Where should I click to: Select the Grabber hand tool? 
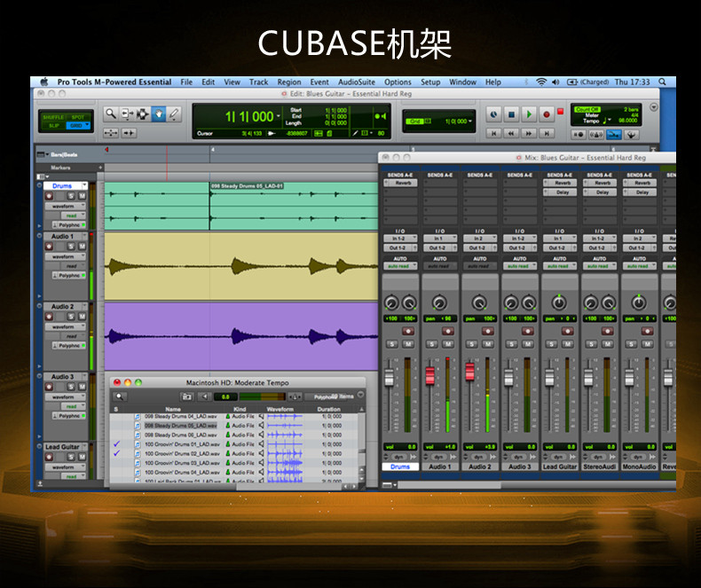[158, 114]
